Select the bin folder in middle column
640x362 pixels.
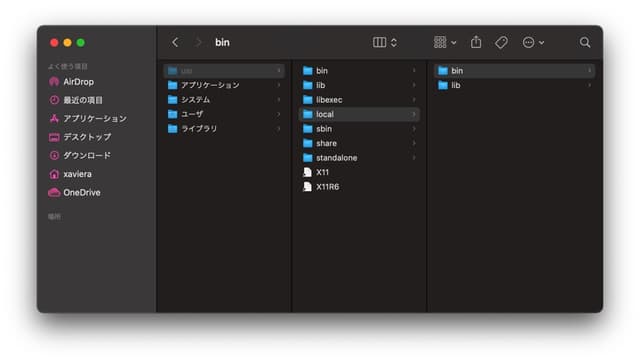coord(359,71)
